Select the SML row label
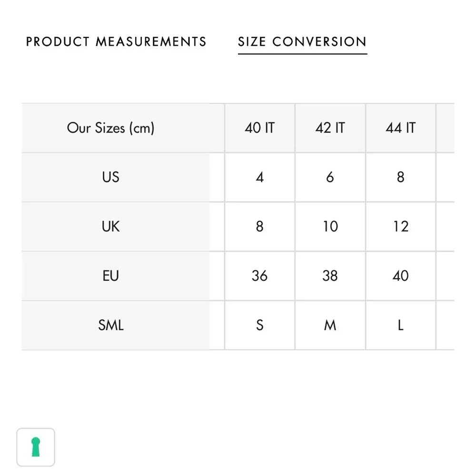476x476 pixels. click(110, 325)
